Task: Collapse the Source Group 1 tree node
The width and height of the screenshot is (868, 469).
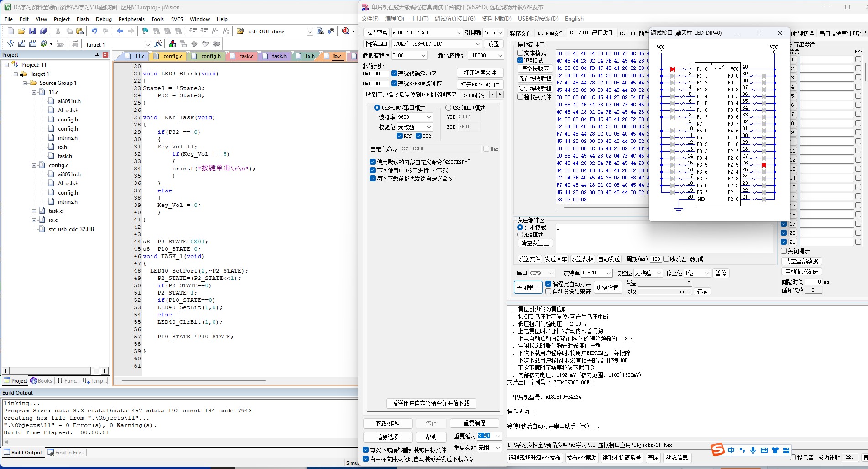Action: pos(25,83)
